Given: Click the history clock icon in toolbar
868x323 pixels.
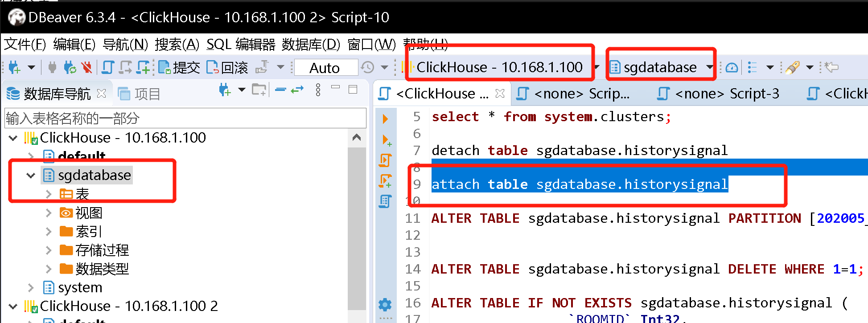Looking at the screenshot, I should 368,67.
